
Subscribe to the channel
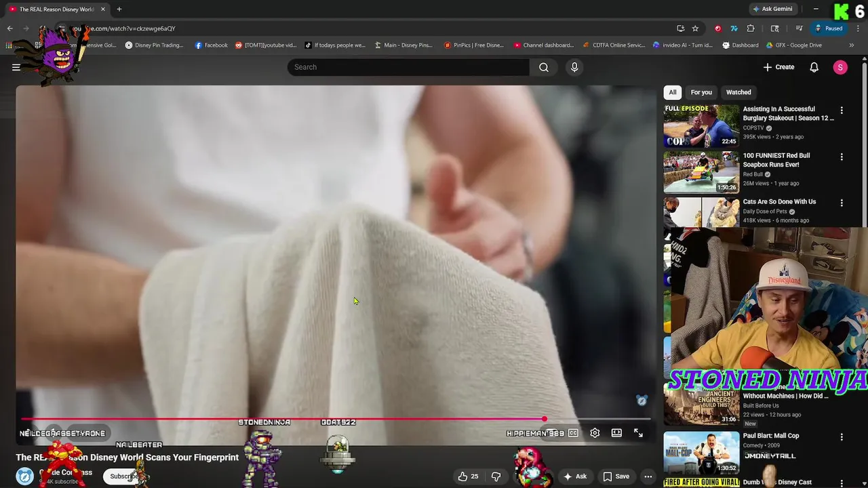(124, 476)
